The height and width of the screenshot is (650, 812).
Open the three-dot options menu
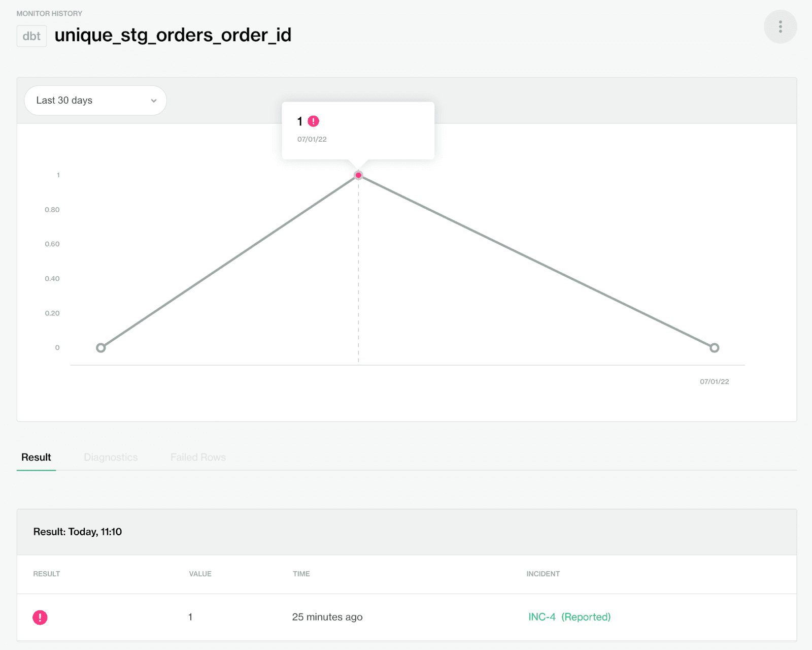pyautogui.click(x=780, y=27)
